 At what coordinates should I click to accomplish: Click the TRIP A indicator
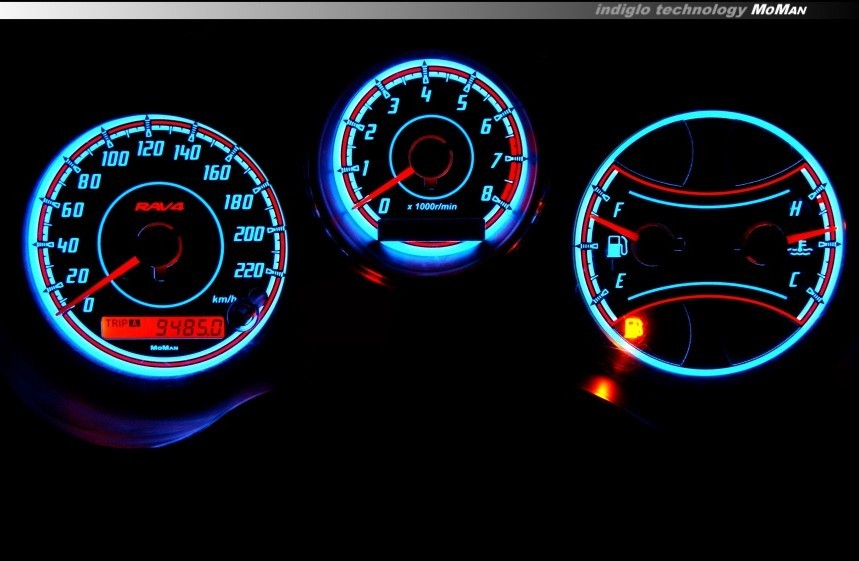[122, 326]
